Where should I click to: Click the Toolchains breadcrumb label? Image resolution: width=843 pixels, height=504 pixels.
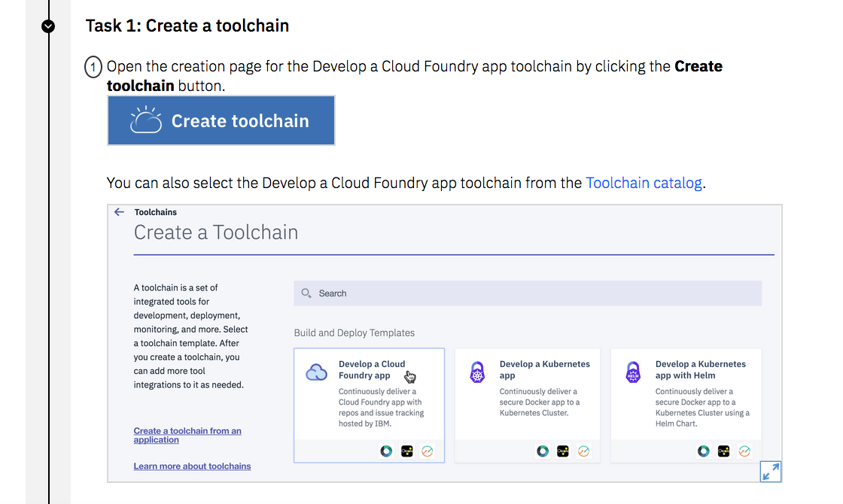(155, 212)
